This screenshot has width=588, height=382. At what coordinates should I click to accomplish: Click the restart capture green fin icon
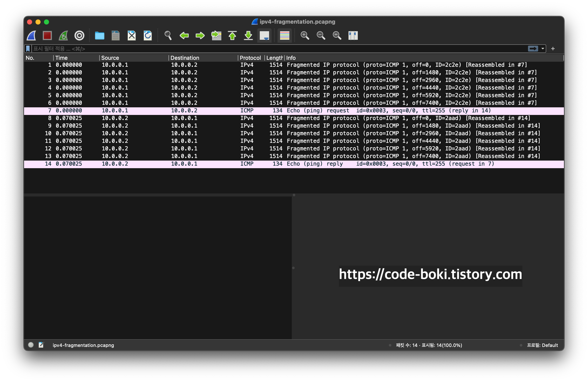click(63, 35)
